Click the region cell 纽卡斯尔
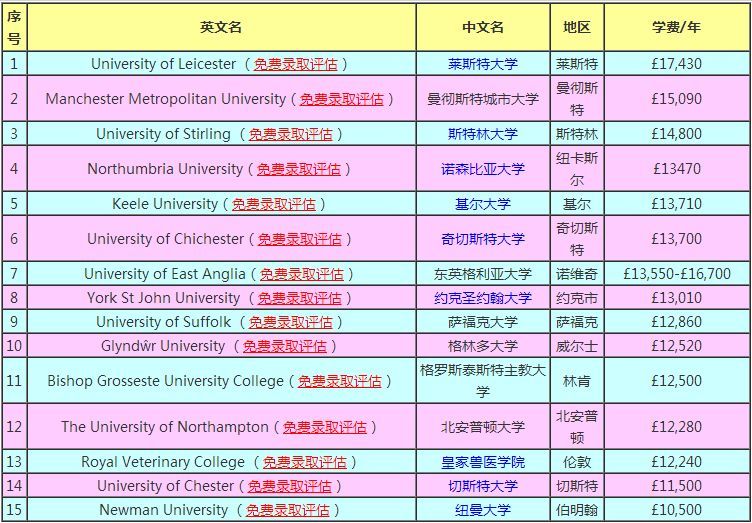 (x=577, y=169)
